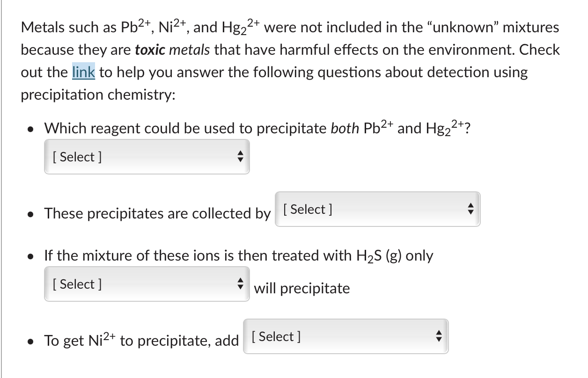Click the bullet next to the Ni2+ question
This screenshot has width=588, height=378.
point(31,341)
